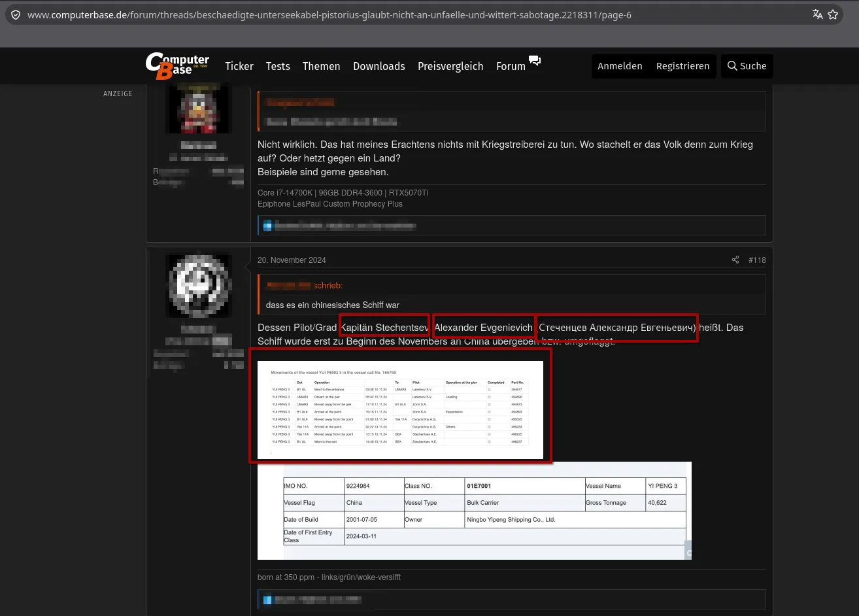This screenshot has height=616, width=859.
Task: Share post #118 via share icon
Action: pos(735,260)
